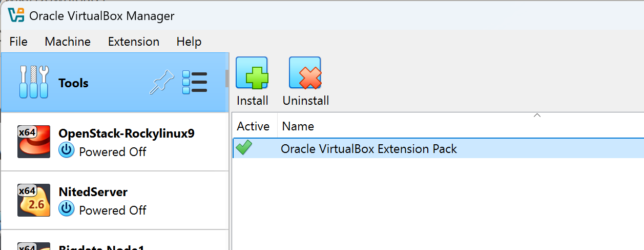Click the pushpin icon beside Tools
This screenshot has width=644, height=250.
162,83
